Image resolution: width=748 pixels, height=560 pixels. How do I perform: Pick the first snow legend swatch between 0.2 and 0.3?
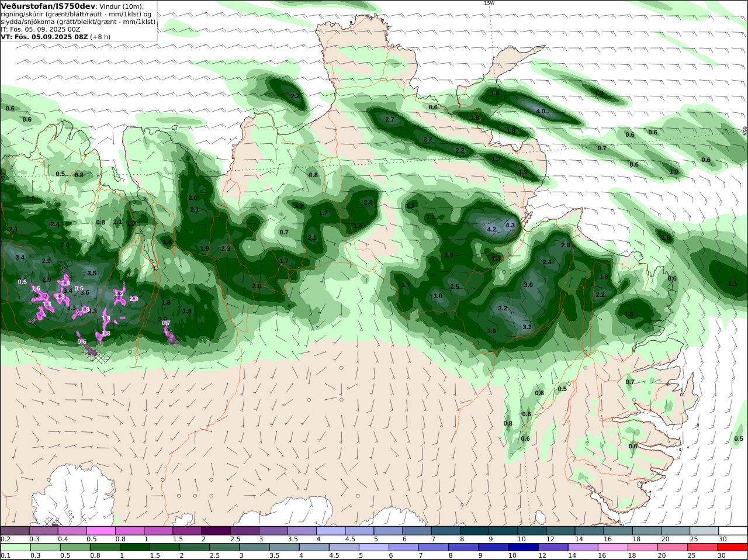[15, 531]
